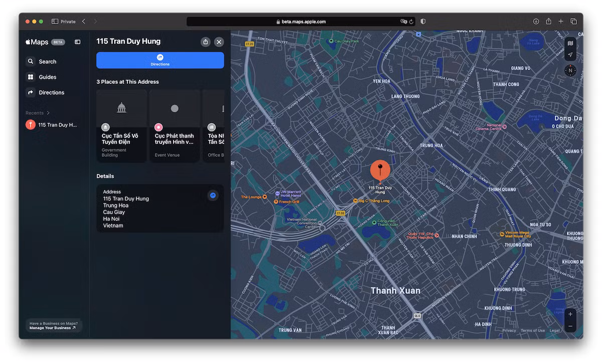Image resolution: width=602 pixels, height=364 pixels.
Task: Open a new Safari tab
Action: click(561, 22)
